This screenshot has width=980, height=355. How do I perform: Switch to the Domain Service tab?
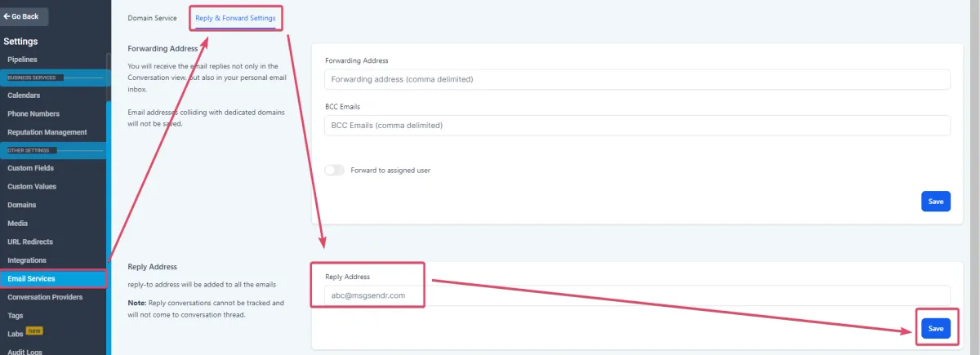[x=152, y=18]
